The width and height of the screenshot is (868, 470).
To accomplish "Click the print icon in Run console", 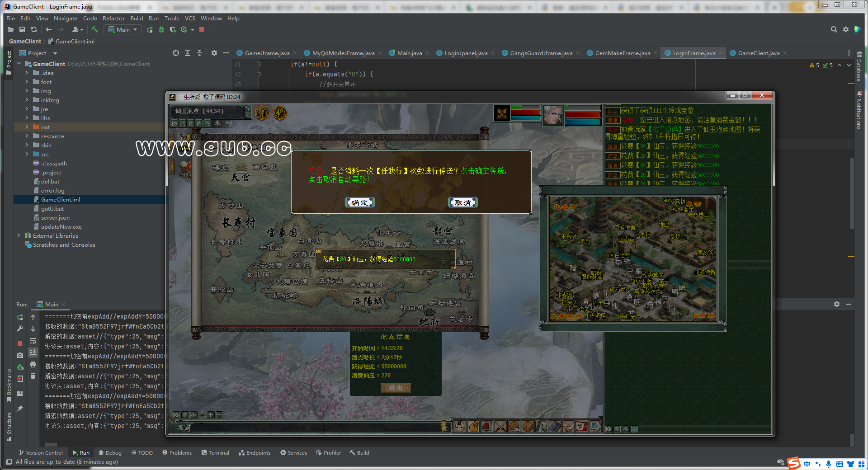I will [x=33, y=364].
